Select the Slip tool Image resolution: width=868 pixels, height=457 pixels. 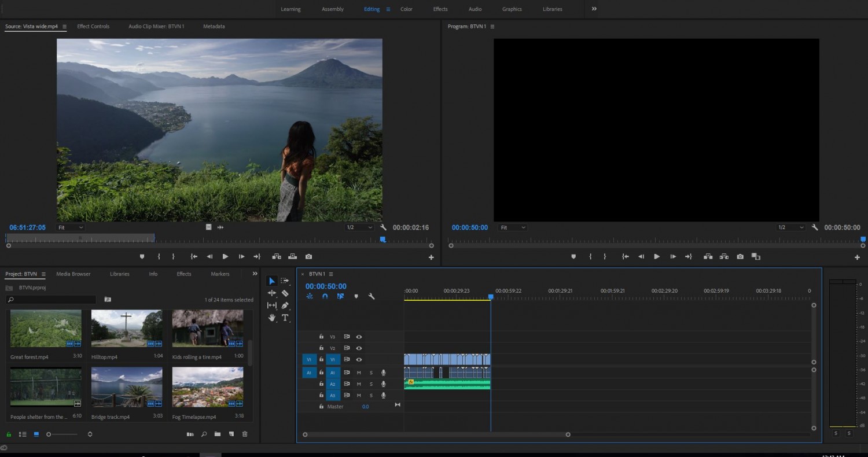pos(272,305)
